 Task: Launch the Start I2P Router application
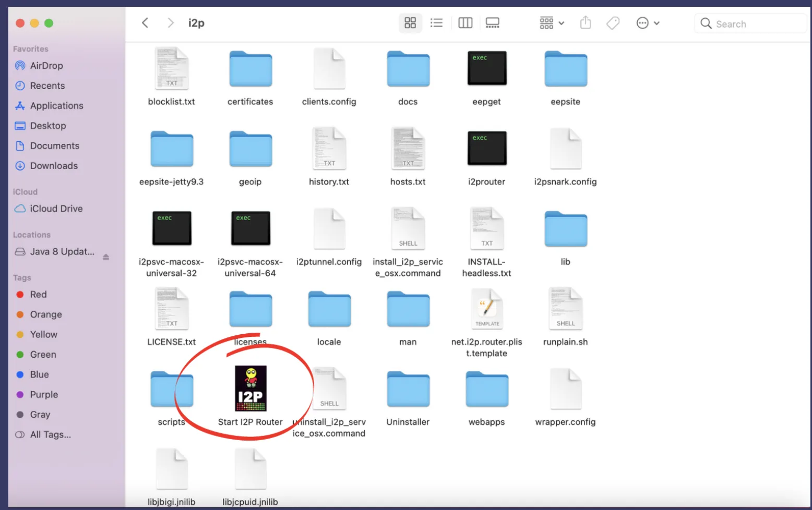click(x=250, y=388)
